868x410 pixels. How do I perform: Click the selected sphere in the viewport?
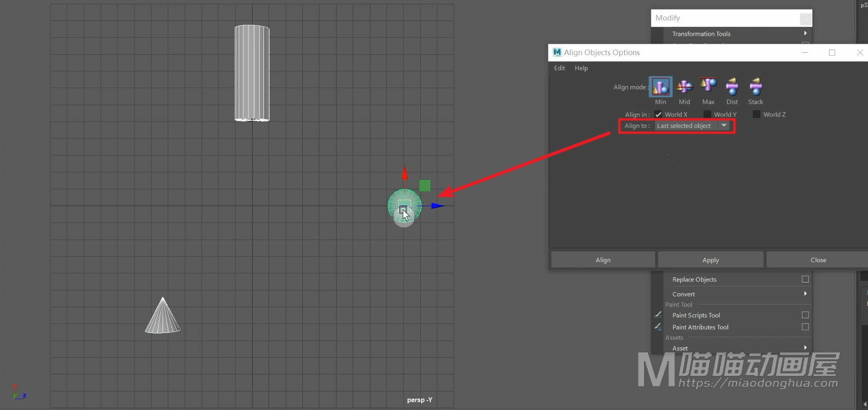pyautogui.click(x=405, y=206)
